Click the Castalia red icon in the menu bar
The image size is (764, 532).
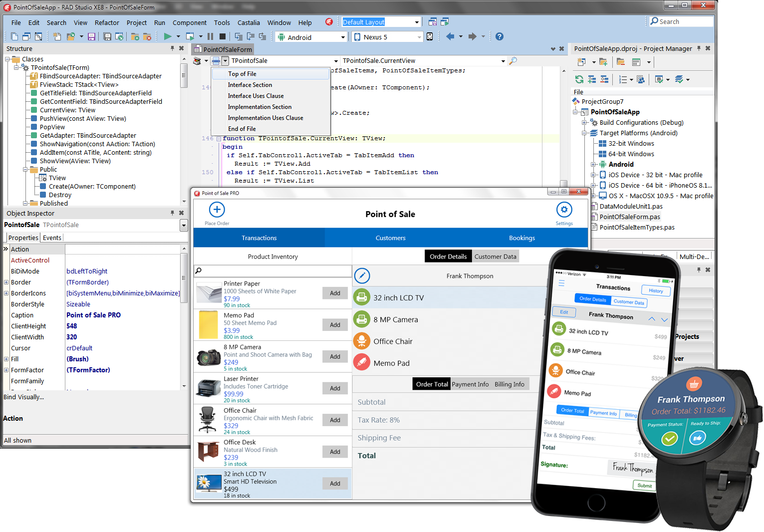coord(329,22)
